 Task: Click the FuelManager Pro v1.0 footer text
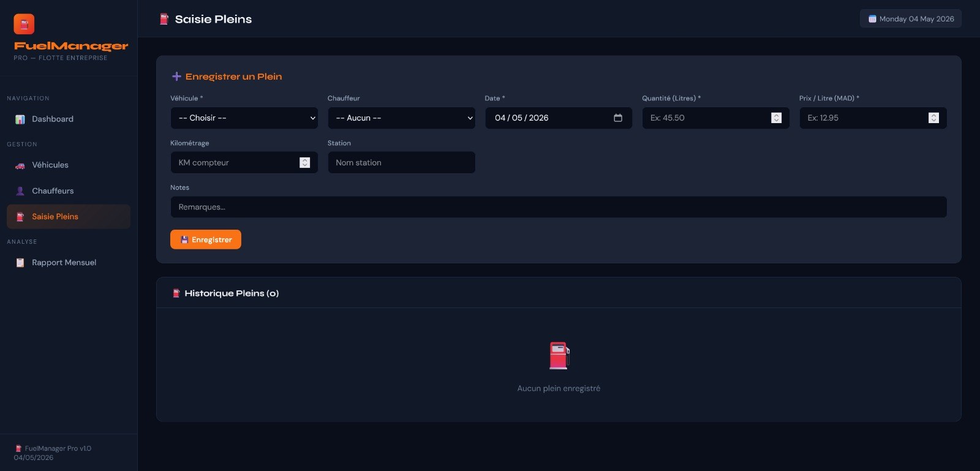click(x=58, y=448)
